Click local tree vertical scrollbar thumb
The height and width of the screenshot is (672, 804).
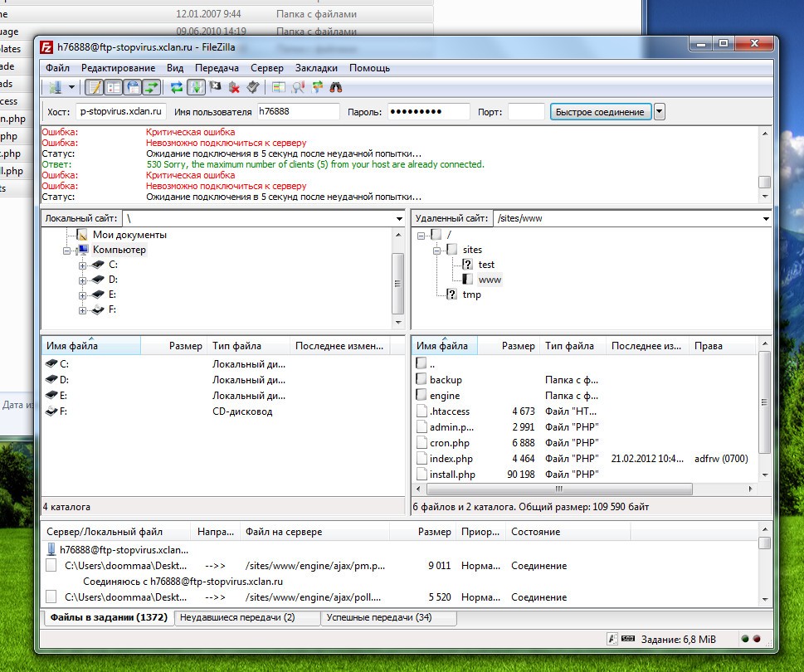tap(397, 284)
